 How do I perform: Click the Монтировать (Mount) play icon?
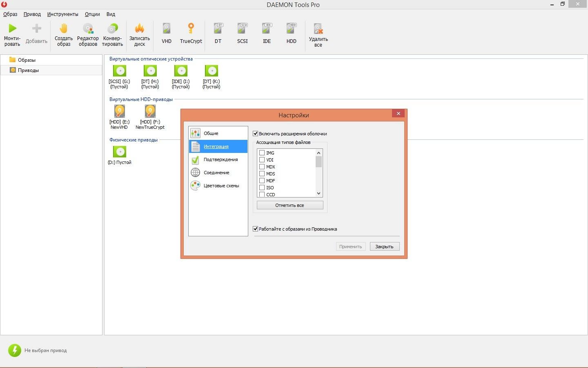[12, 29]
